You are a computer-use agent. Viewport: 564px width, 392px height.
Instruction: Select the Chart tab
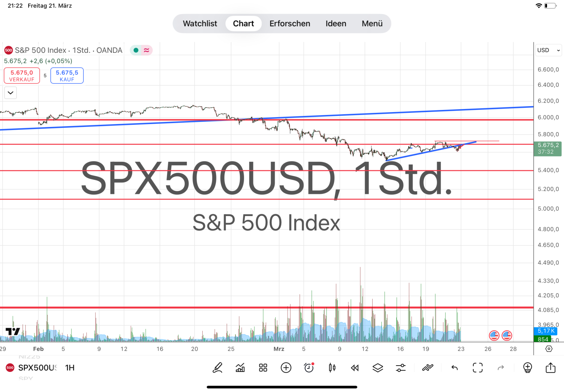click(244, 24)
